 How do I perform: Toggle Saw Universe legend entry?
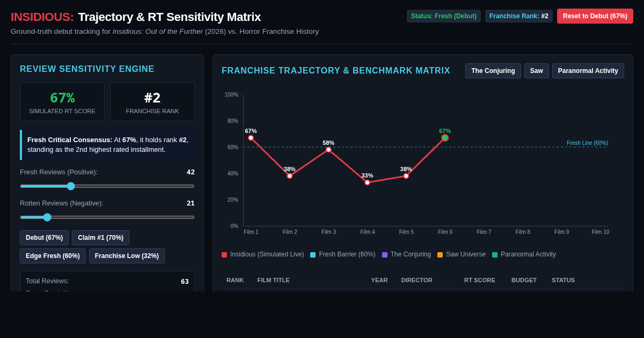(x=462, y=254)
